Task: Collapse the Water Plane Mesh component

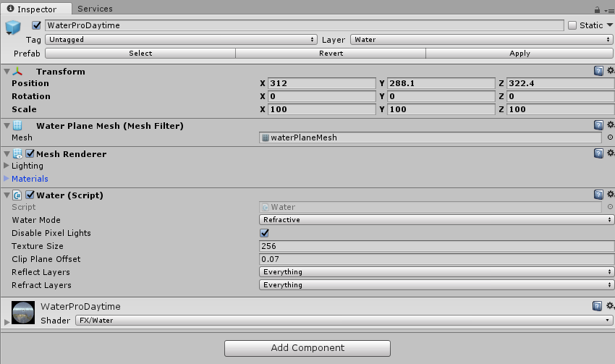Action: click(7, 125)
